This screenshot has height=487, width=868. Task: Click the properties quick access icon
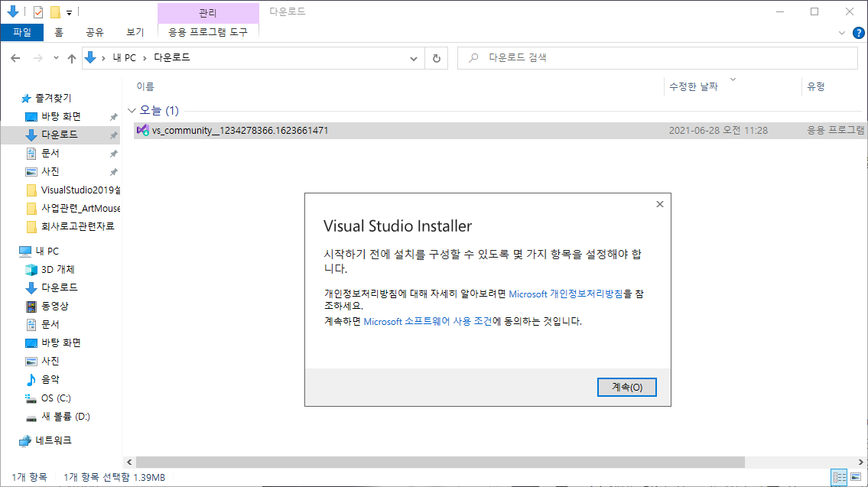point(38,12)
